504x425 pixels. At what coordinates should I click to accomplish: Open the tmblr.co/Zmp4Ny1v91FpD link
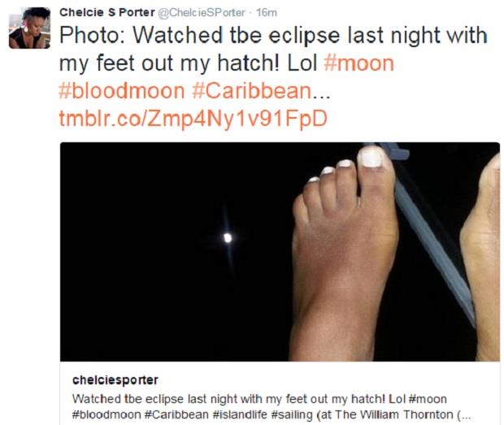click(x=193, y=118)
